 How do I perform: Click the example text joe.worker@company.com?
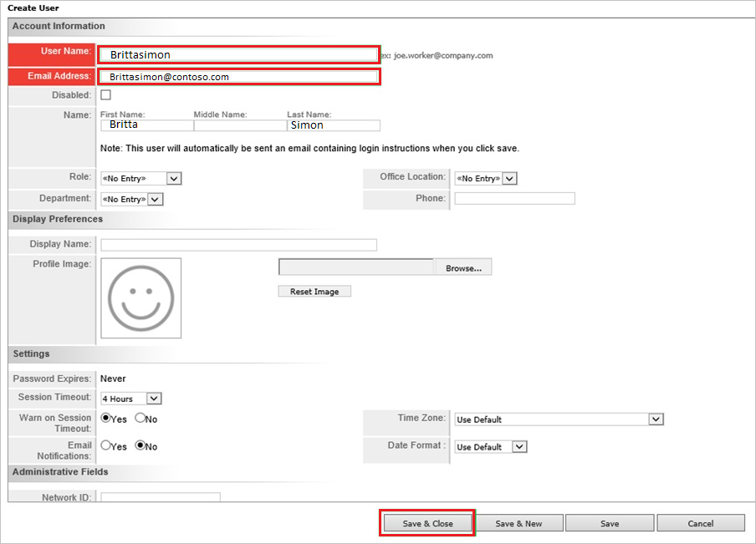click(x=443, y=55)
